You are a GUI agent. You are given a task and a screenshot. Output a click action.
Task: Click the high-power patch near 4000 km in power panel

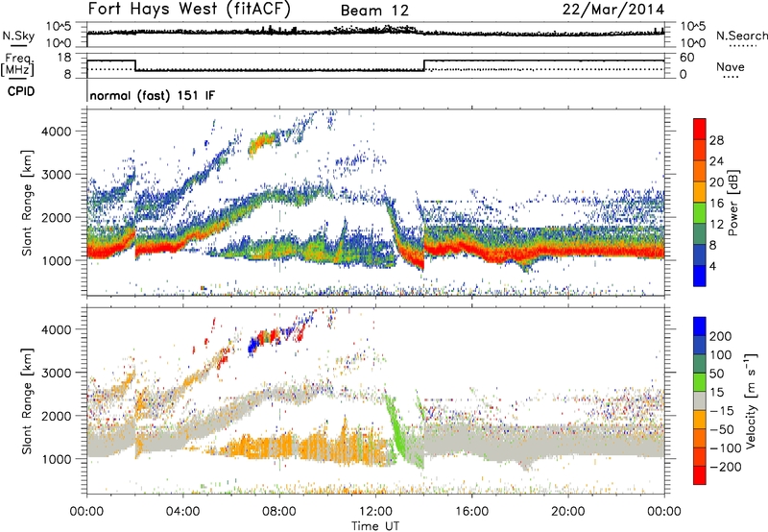[x=261, y=144]
